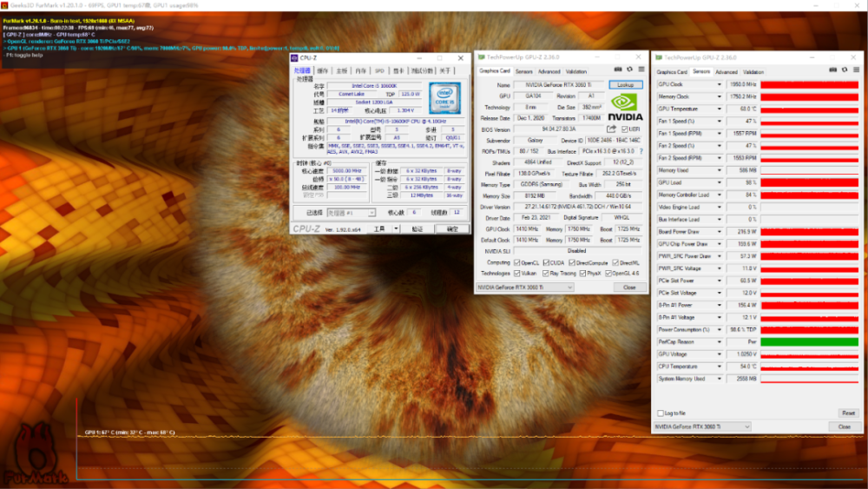868x489 pixels.
Task: Click the GPU-Z Graphics Card window title icon
Action: [x=481, y=57]
